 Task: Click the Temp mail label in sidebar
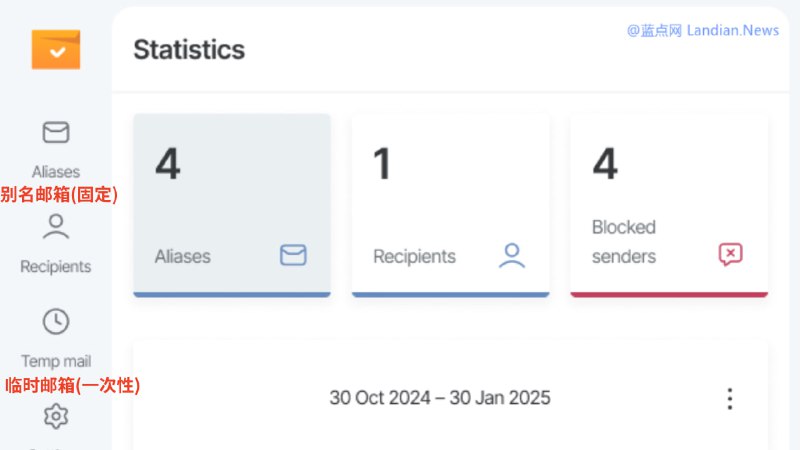pyautogui.click(x=56, y=361)
